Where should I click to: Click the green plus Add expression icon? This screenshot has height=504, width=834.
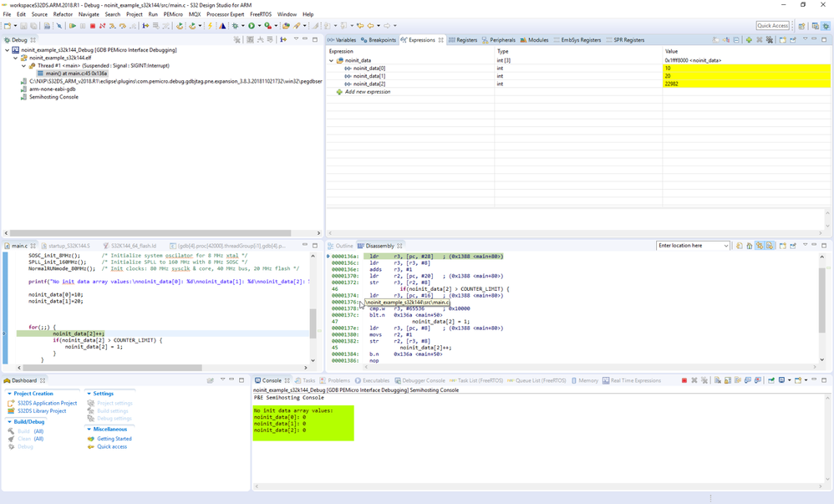pyautogui.click(x=749, y=40)
